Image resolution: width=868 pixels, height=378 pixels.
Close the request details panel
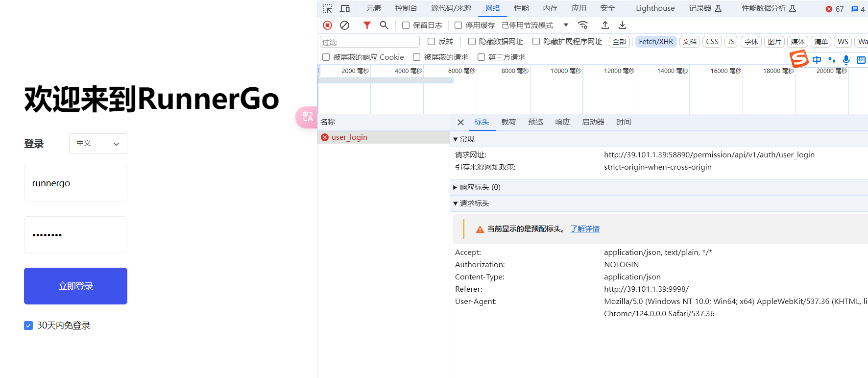coord(460,122)
